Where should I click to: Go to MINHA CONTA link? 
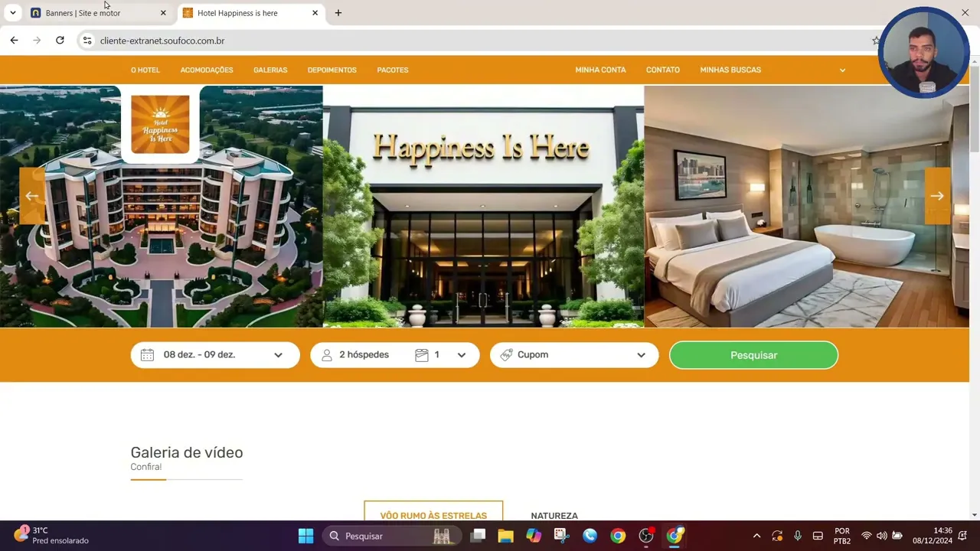(600, 70)
